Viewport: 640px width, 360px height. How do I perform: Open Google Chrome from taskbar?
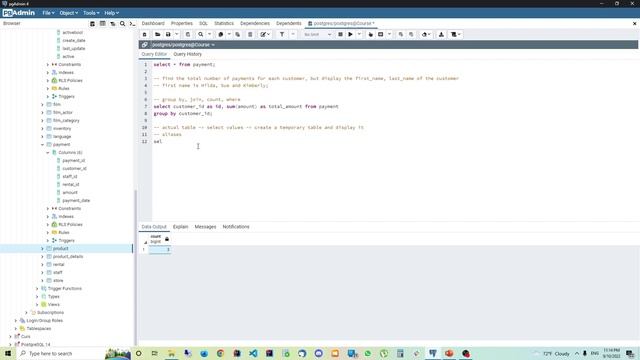[x=220, y=353]
